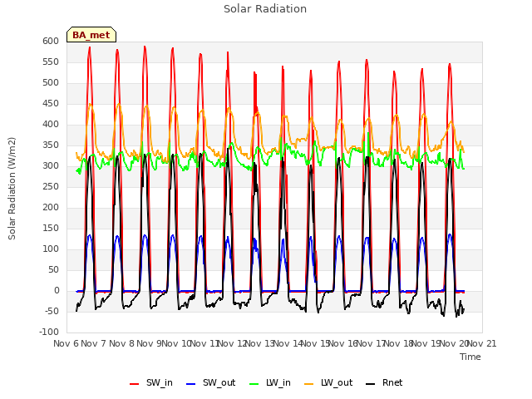Click the -50 y-axis tick label
532x399 pixels.
[52, 312]
